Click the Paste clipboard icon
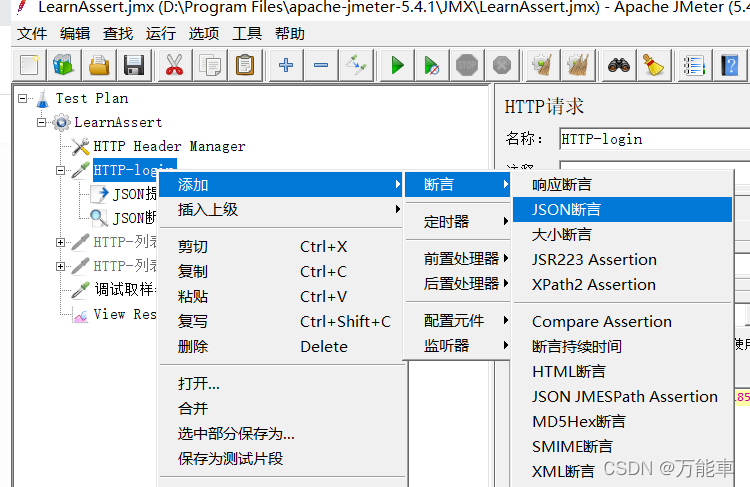 pyautogui.click(x=245, y=65)
